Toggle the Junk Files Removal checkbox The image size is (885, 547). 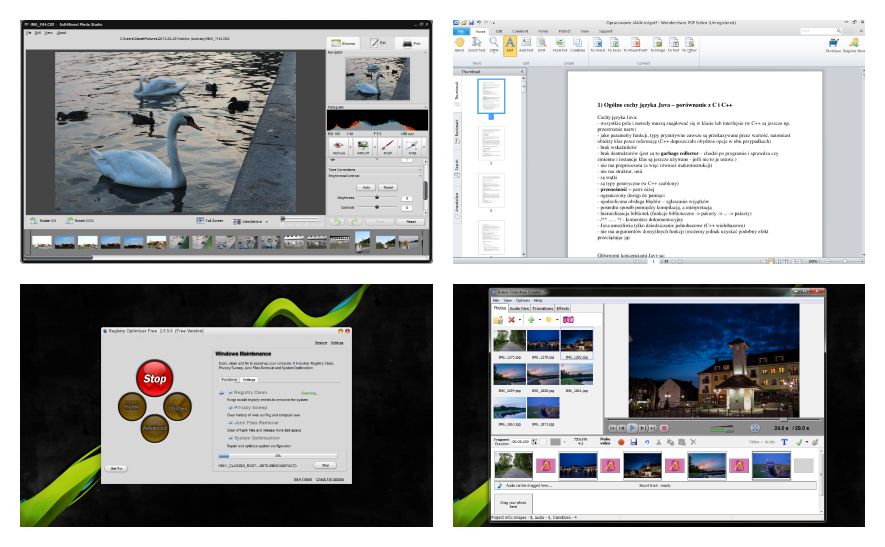pos(231,423)
